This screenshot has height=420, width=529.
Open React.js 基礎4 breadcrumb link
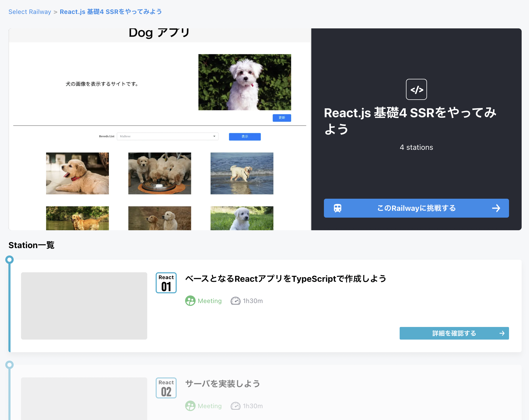click(111, 12)
